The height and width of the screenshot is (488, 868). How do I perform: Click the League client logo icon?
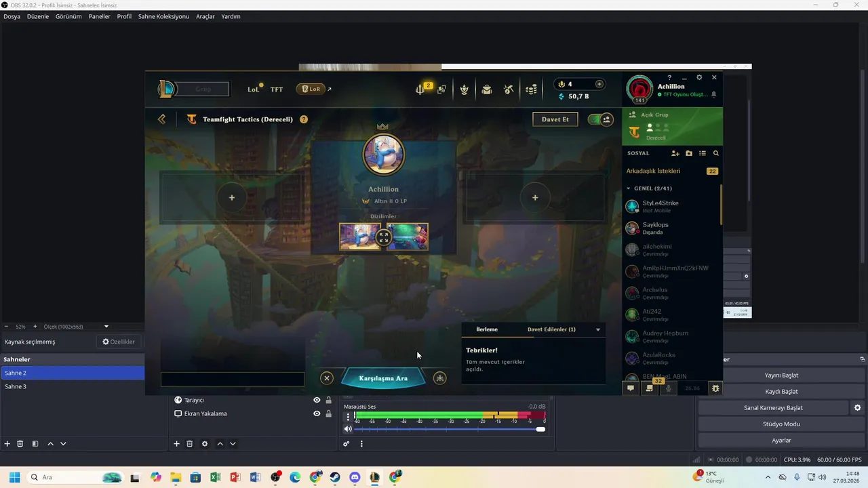(x=166, y=89)
